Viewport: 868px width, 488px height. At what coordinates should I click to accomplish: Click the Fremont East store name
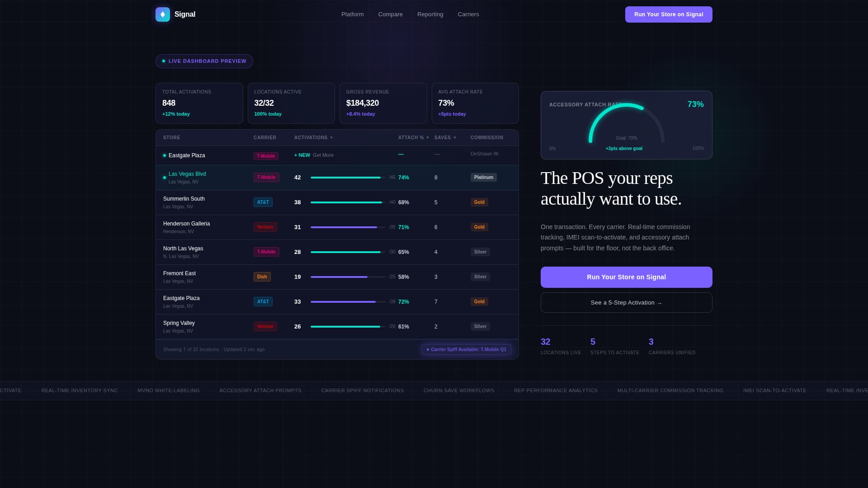point(179,273)
